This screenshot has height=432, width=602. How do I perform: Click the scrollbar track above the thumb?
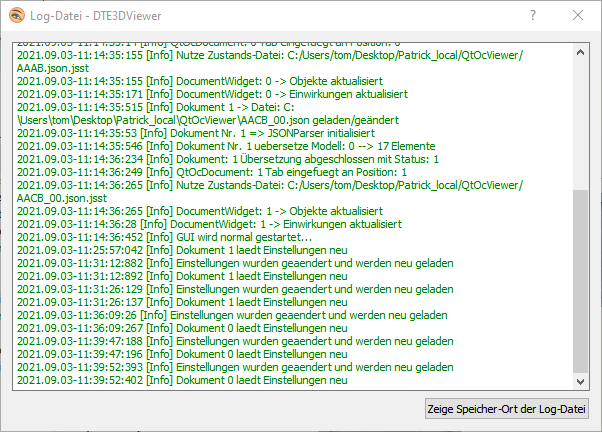tap(581, 120)
